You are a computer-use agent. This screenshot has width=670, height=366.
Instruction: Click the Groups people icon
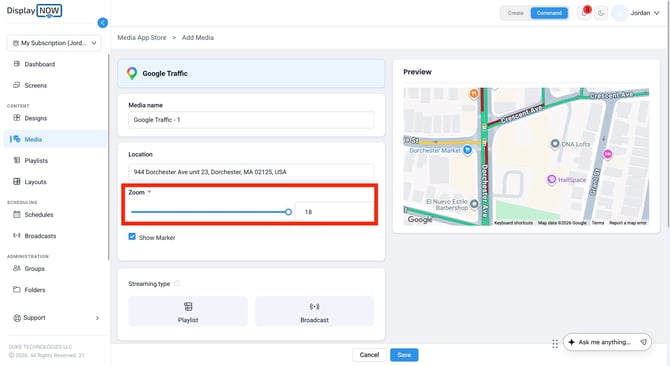coord(17,268)
